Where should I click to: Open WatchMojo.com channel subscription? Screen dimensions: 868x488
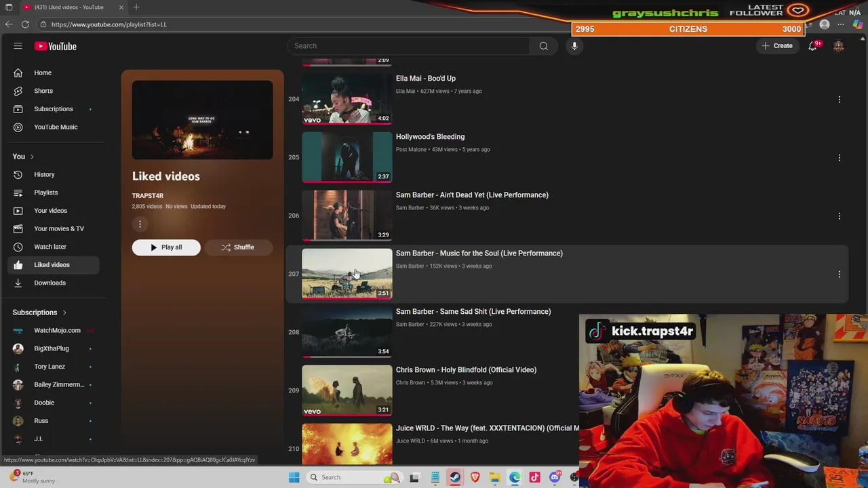(54, 331)
